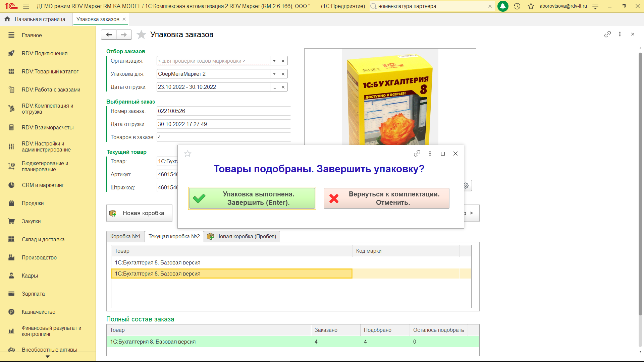The width and height of the screenshot is (644, 362).
Task: Copy dialog link via chain icon
Action: pos(417,154)
